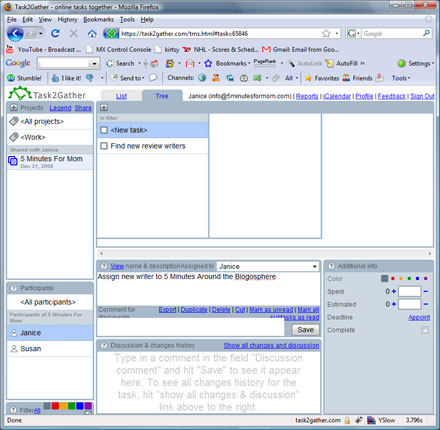Click the Save button

coord(305,330)
